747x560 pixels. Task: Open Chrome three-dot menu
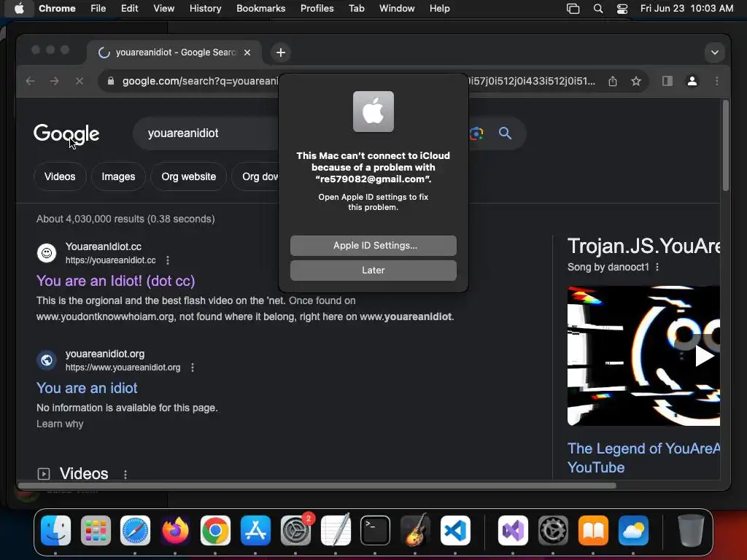(x=716, y=82)
